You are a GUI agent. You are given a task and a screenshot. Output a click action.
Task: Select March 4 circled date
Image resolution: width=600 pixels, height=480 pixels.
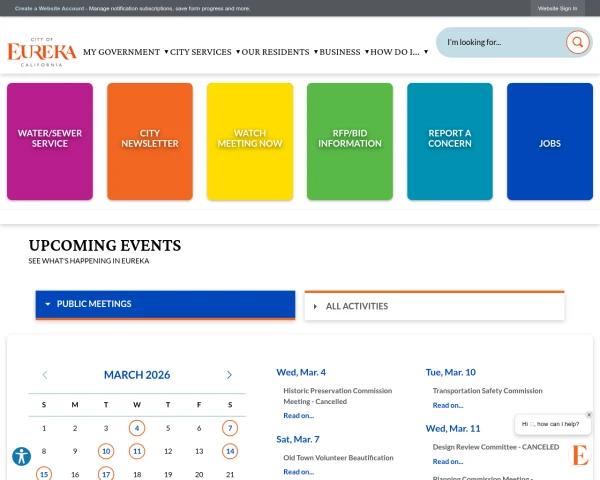tap(137, 428)
